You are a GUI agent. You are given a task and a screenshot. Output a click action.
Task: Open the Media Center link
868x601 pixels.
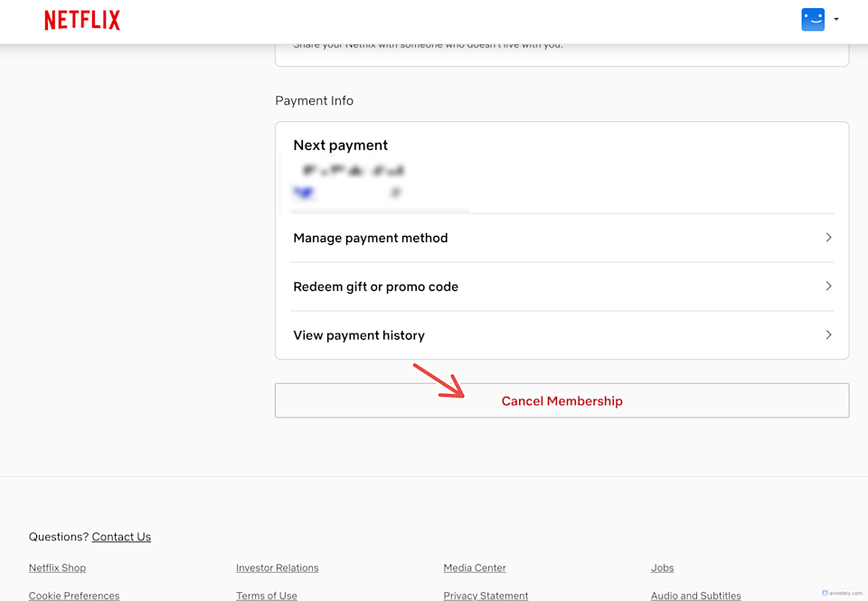coord(474,567)
